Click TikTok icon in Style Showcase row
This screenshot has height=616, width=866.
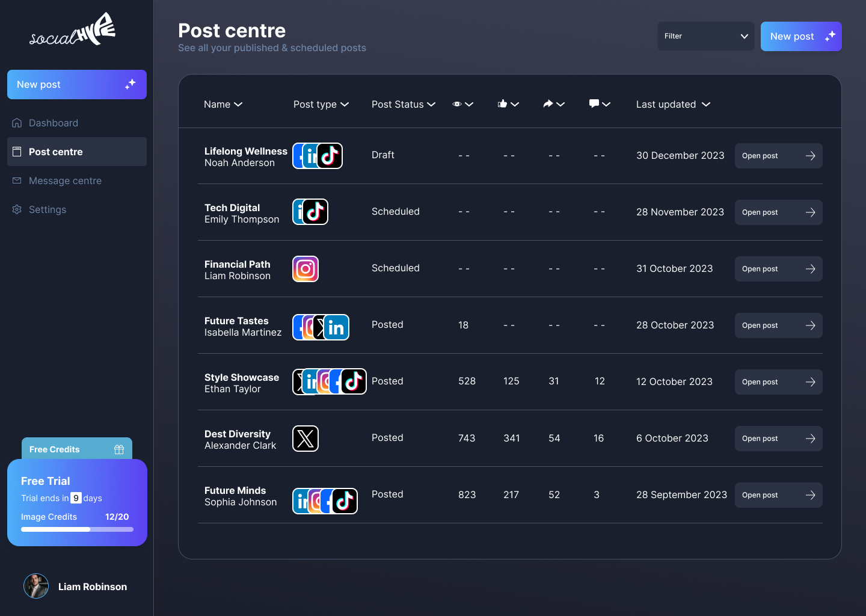click(354, 381)
